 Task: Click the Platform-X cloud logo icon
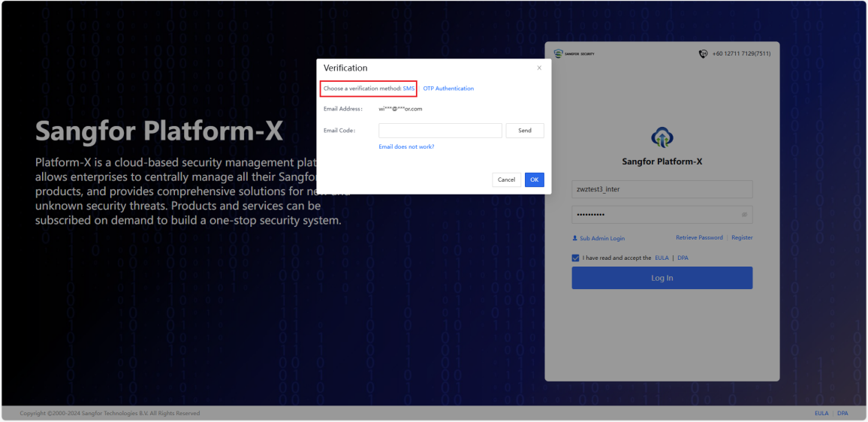coord(662,138)
